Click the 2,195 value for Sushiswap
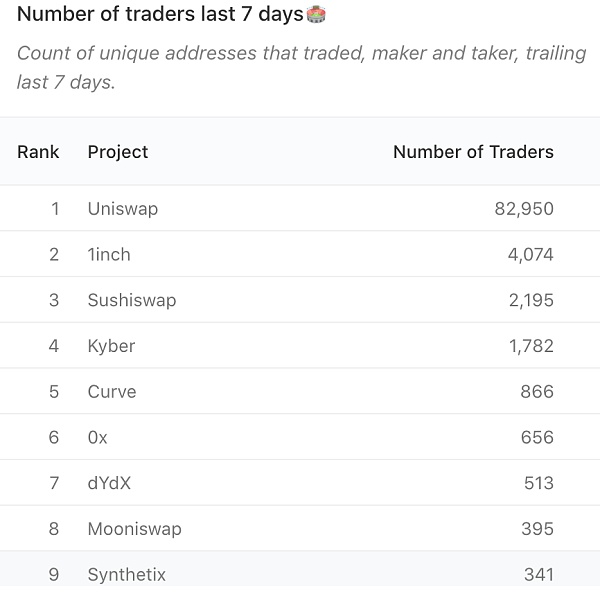The height and width of the screenshot is (607, 600). coord(531,300)
